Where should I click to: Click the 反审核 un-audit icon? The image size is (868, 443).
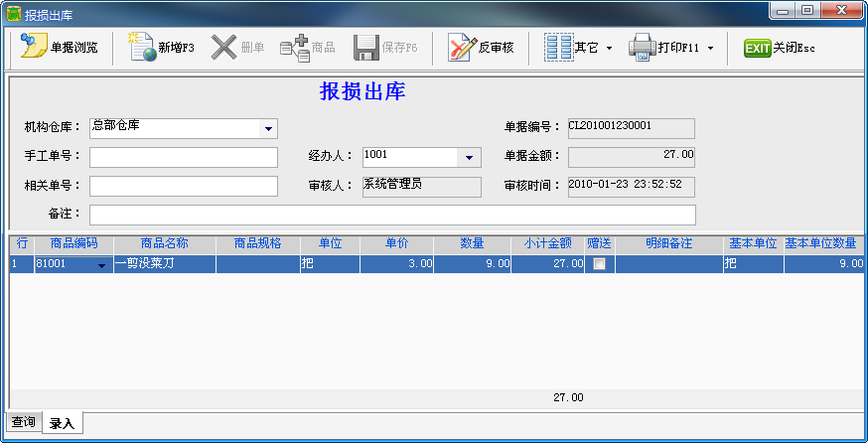point(462,48)
